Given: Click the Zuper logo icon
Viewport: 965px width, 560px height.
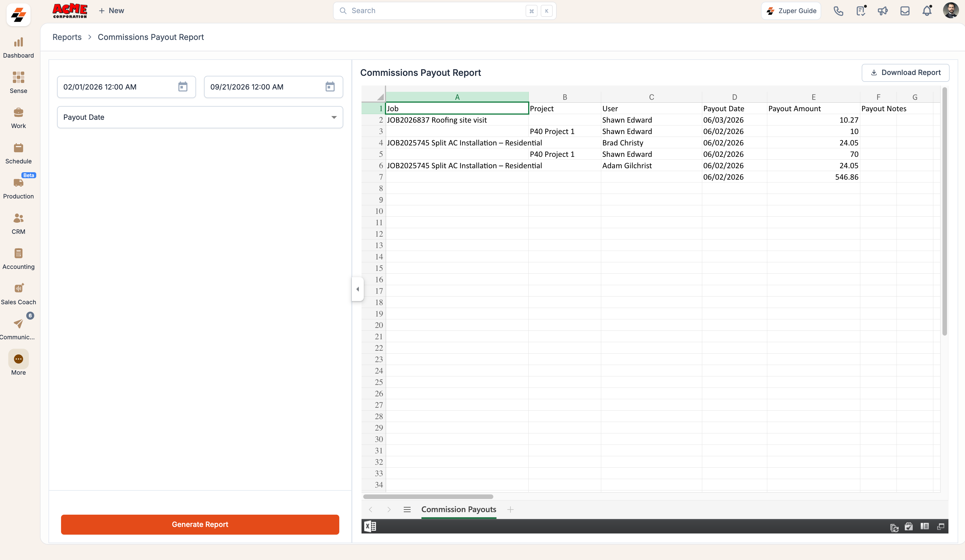Looking at the screenshot, I should tap(18, 15).
